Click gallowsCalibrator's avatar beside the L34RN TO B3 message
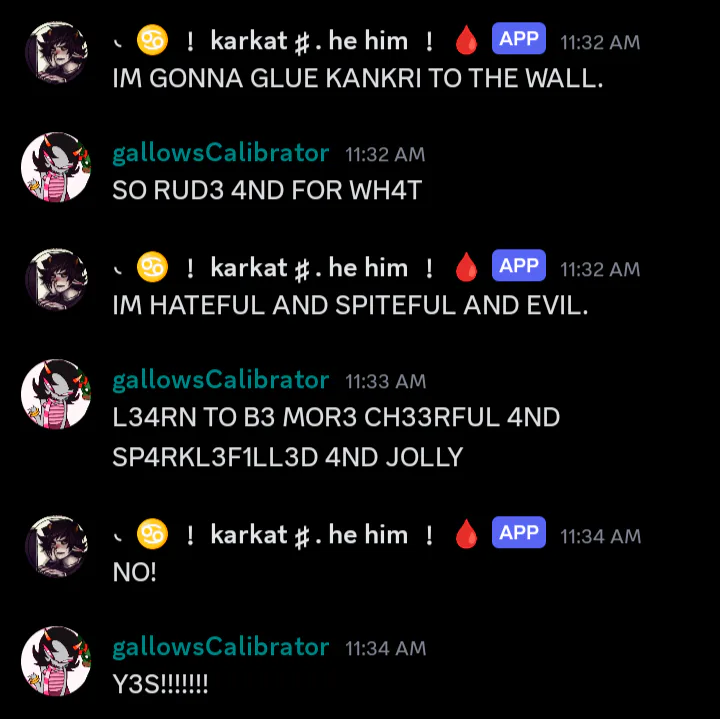 (x=56, y=393)
